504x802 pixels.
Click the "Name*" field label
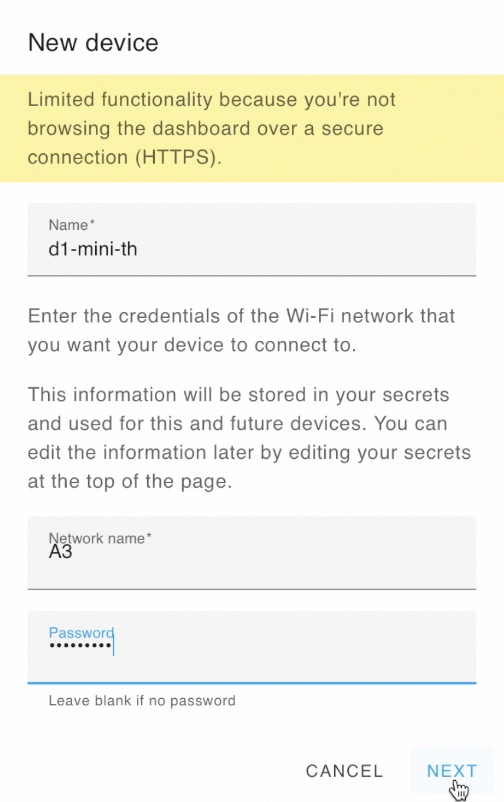coord(72,225)
